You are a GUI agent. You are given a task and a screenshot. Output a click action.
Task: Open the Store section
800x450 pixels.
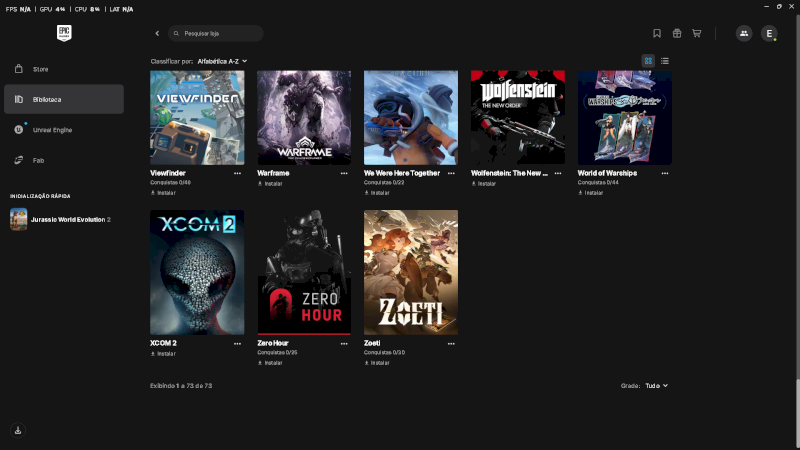[x=64, y=69]
